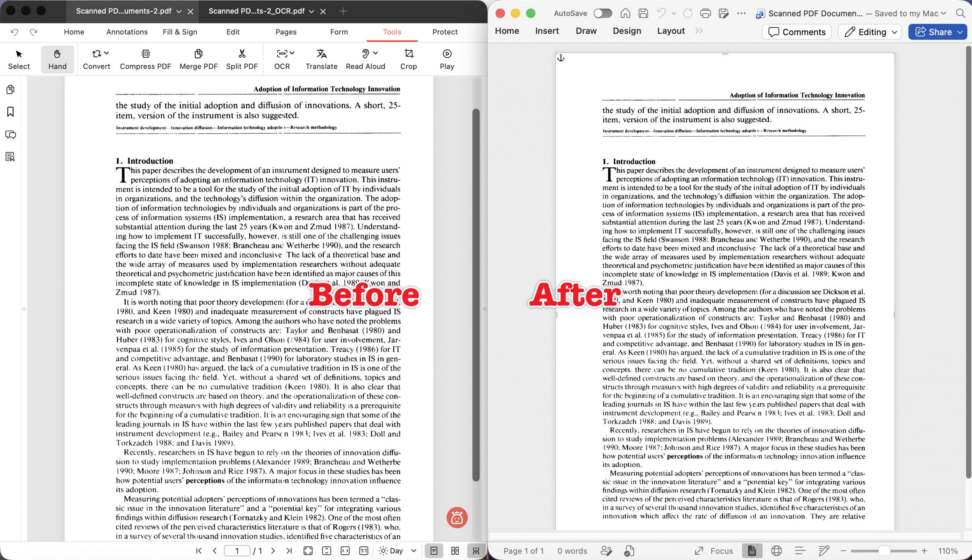972x560 pixels.
Task: Switch to single page view mode
Action: click(434, 551)
